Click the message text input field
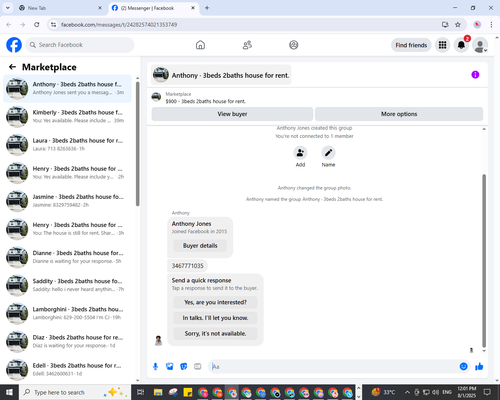 333,367
